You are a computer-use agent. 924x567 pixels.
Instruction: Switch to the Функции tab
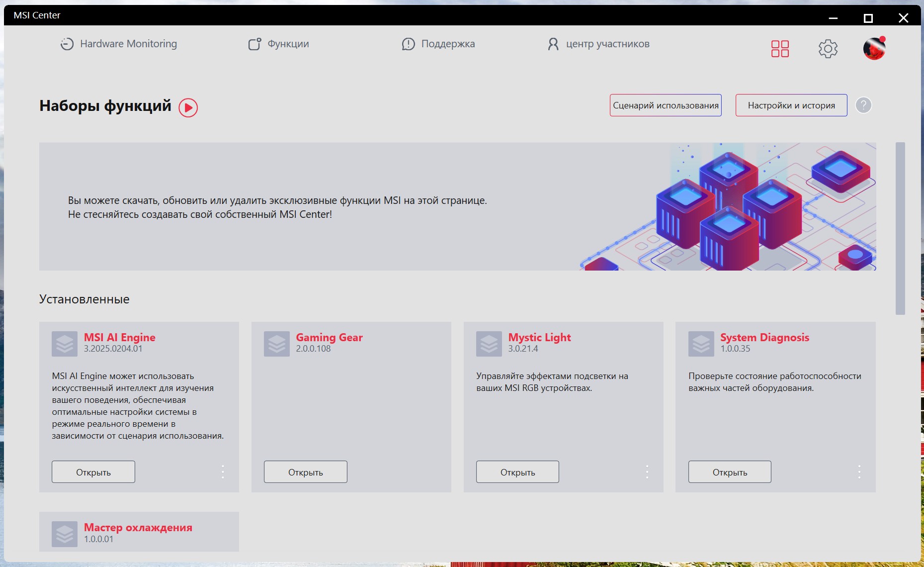pos(278,44)
